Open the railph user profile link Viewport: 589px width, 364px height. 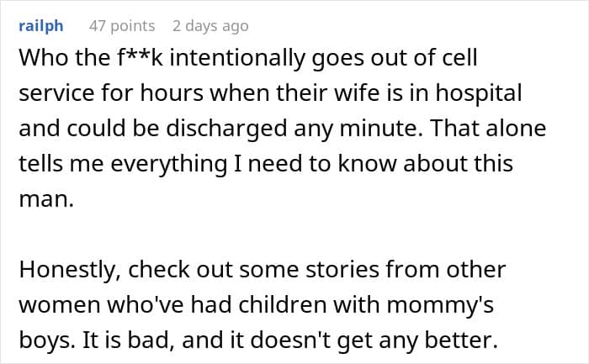pos(41,26)
